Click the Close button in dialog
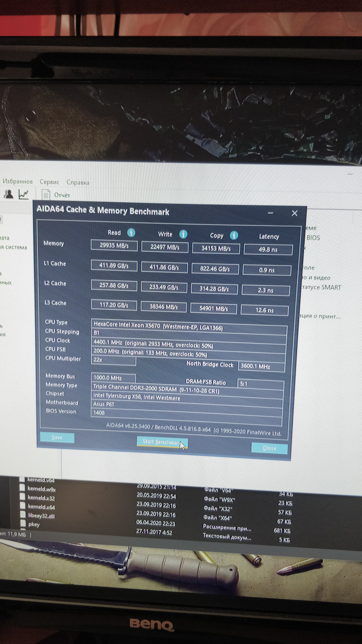Screen dimensions: 362x644 tap(269, 448)
